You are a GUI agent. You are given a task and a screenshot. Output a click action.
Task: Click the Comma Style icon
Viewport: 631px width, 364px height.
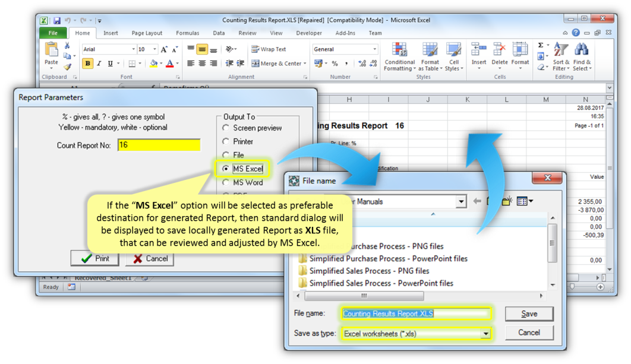pyautogui.click(x=346, y=64)
